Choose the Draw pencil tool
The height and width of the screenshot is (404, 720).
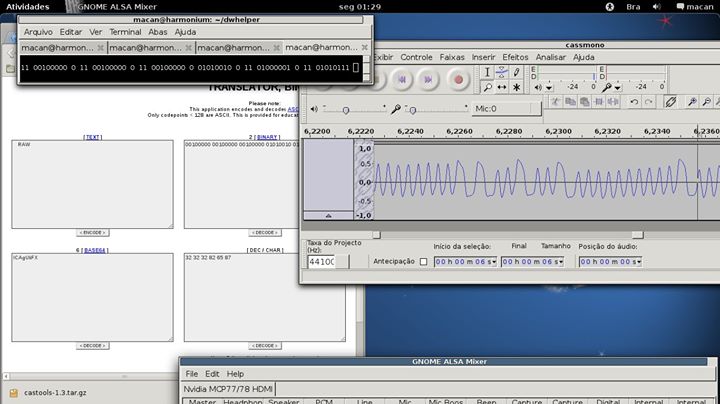pos(516,72)
